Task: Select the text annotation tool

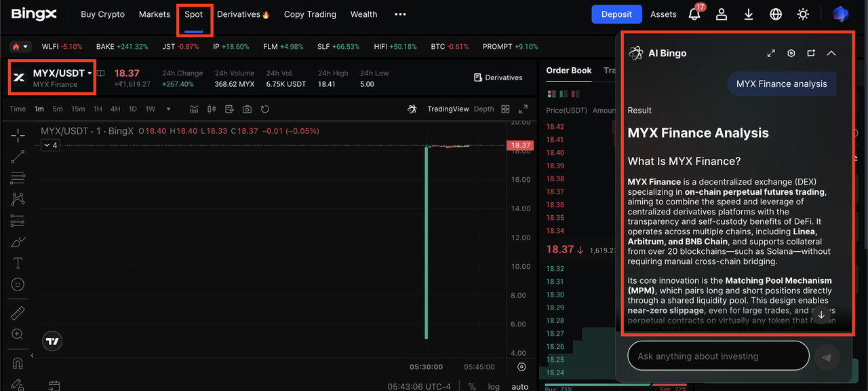Action: 18,263
